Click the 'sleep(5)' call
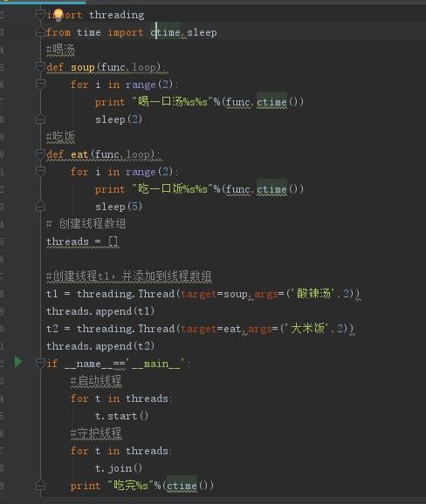Image resolution: width=426 pixels, height=504 pixels. pyautogui.click(x=119, y=207)
